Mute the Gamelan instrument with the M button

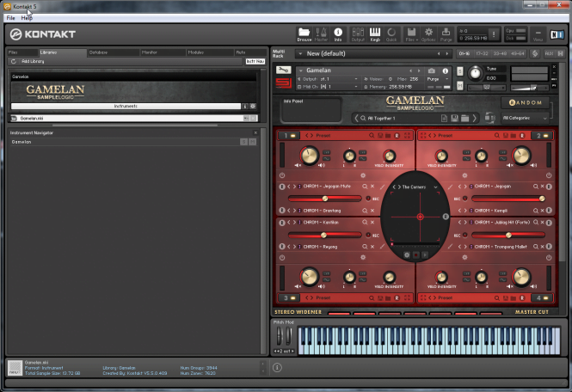coord(460,86)
